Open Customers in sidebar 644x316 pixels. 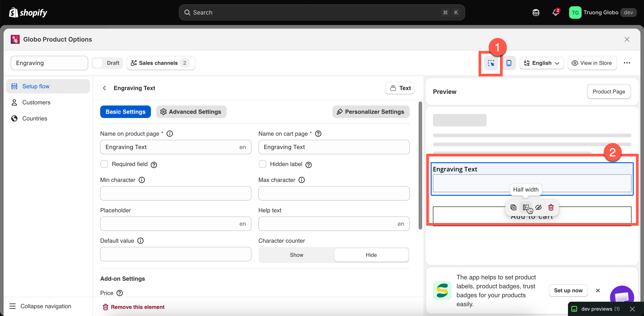(x=48, y=102)
